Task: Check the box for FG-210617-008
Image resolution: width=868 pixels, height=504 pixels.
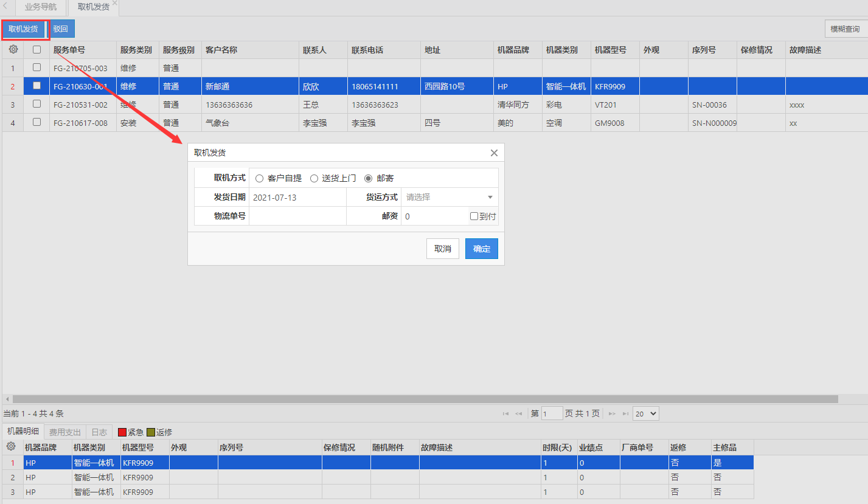Action: [x=37, y=122]
